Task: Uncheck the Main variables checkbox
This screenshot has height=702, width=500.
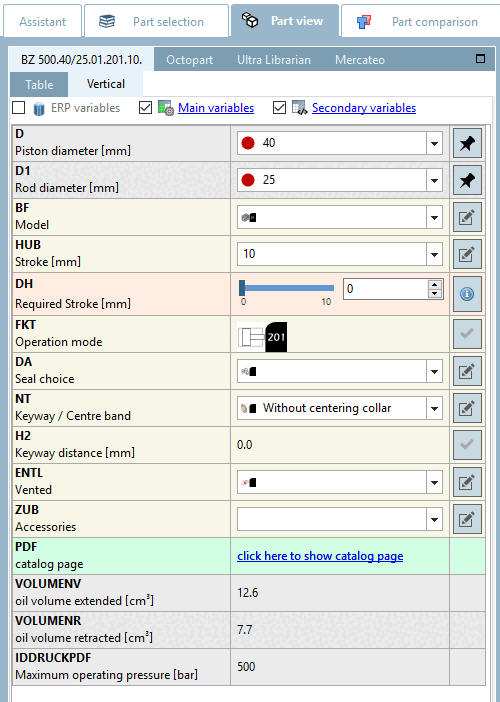Action: 145,108
